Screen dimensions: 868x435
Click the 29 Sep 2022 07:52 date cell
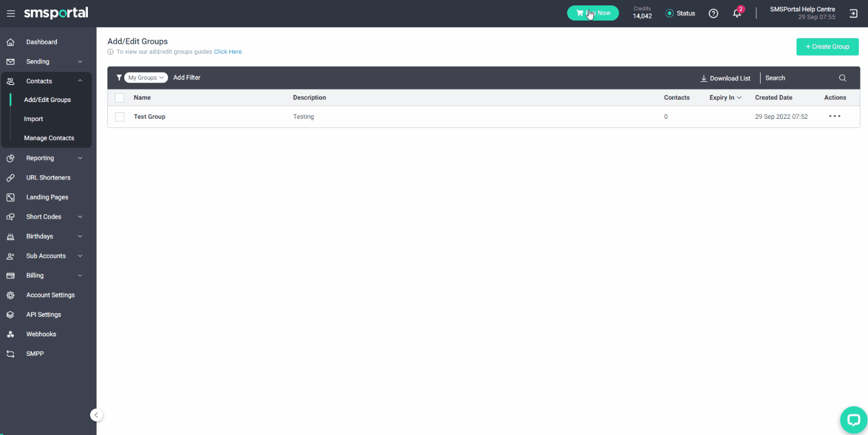coord(781,117)
